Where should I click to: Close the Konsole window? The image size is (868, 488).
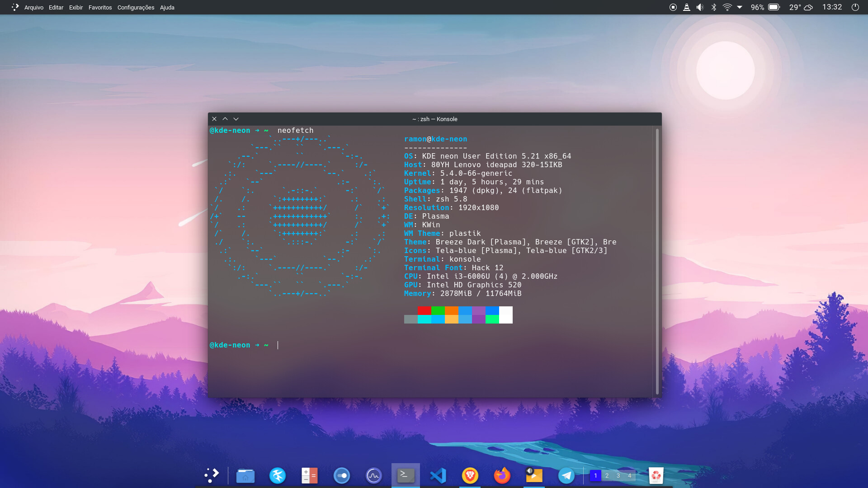click(x=214, y=119)
